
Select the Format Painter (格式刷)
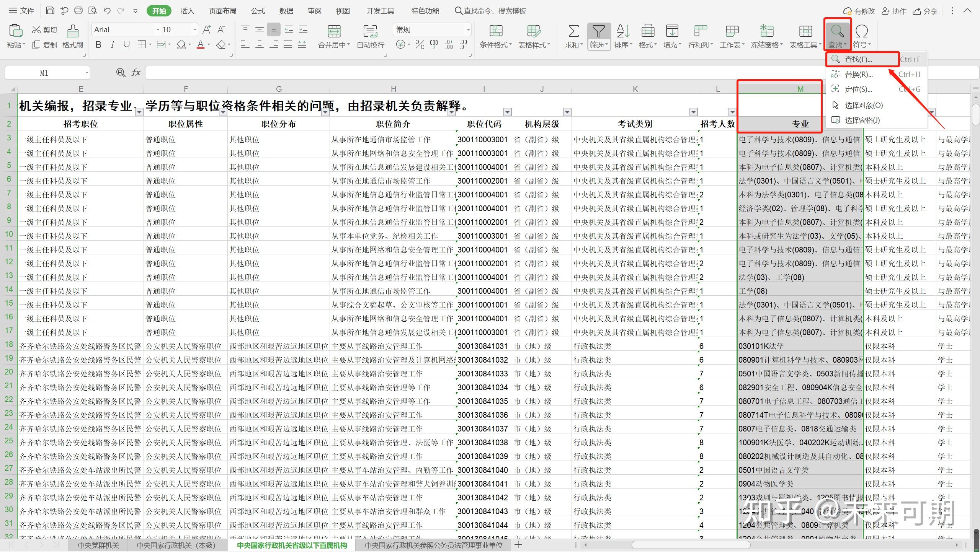(73, 37)
